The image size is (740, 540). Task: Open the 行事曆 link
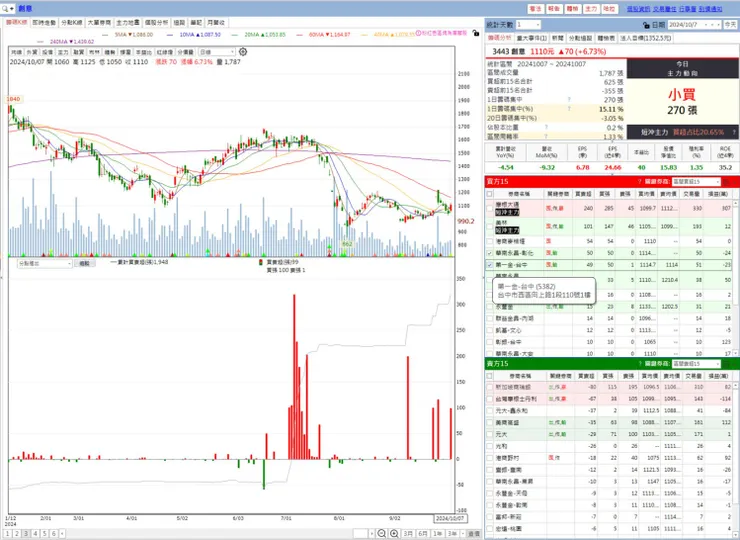click(688, 8)
